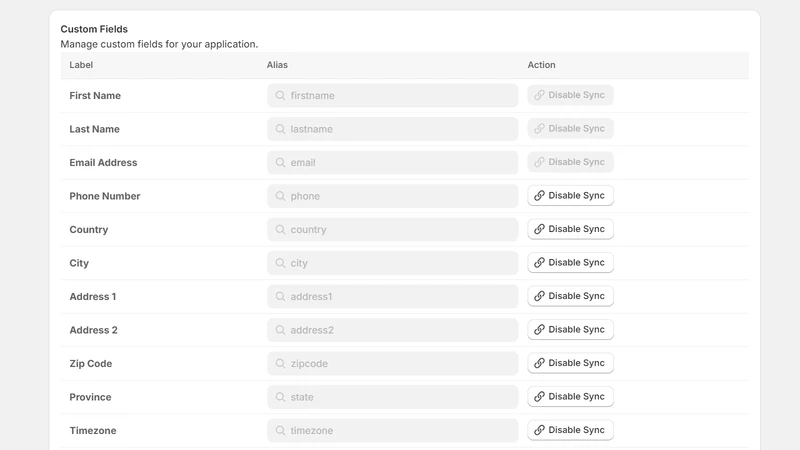Click the search icon in the email alias field
The width and height of the screenshot is (800, 450).
click(x=280, y=162)
